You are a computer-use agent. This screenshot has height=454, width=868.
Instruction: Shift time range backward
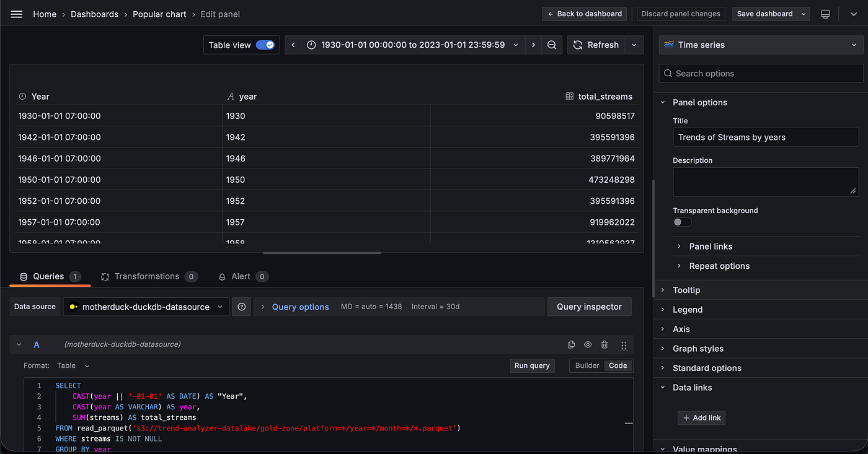coord(293,45)
